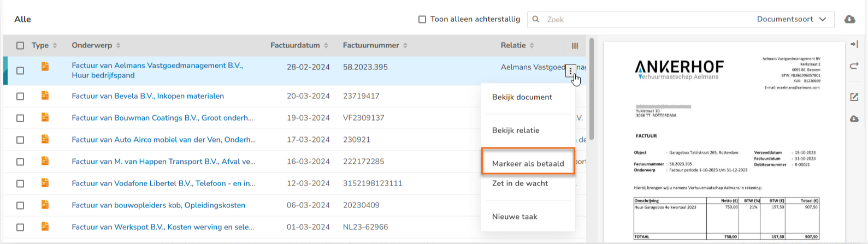The height and width of the screenshot is (244, 868).
Task: Tick the checkbox for the bouwopleiders kob invoice
Action: coord(20,206)
